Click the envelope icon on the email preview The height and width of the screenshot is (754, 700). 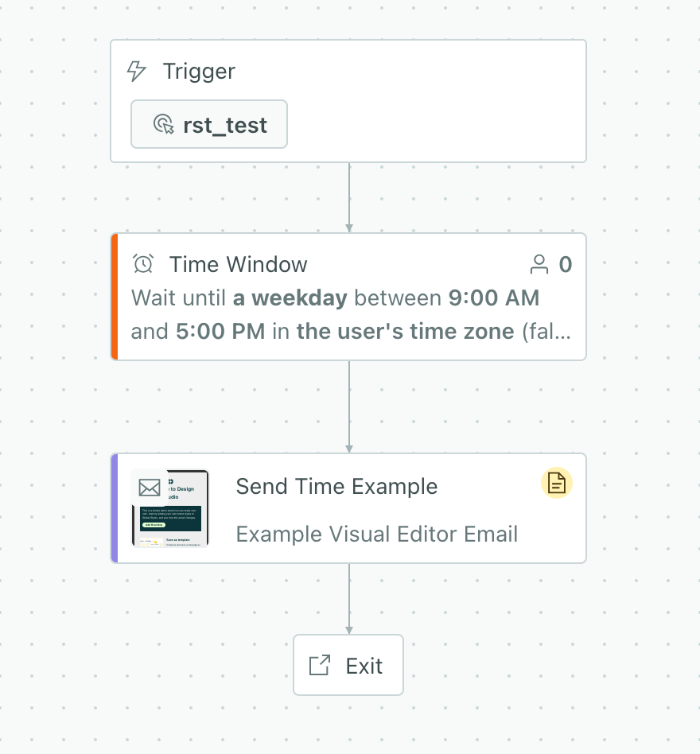click(x=150, y=486)
